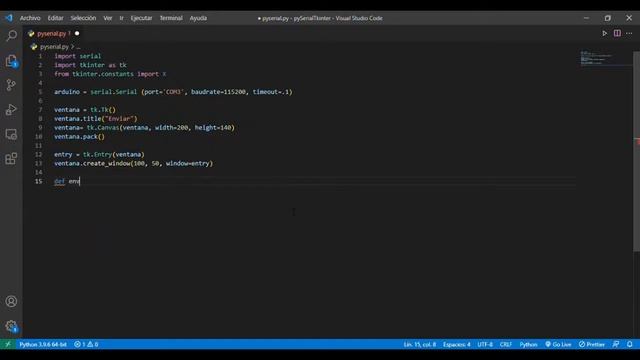
Task: Change end of line sequence CRLF
Action: coord(506,344)
